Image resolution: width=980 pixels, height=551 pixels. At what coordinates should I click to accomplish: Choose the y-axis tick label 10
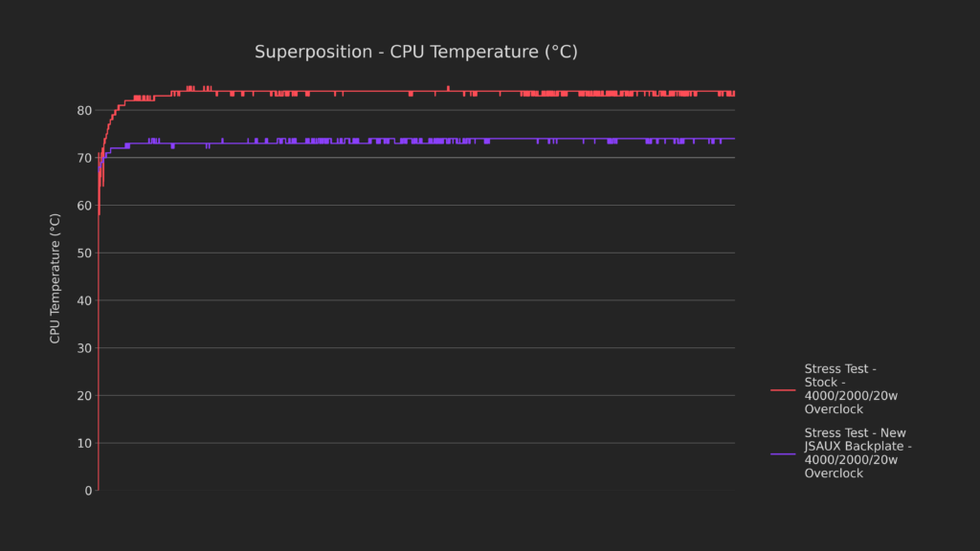click(84, 443)
